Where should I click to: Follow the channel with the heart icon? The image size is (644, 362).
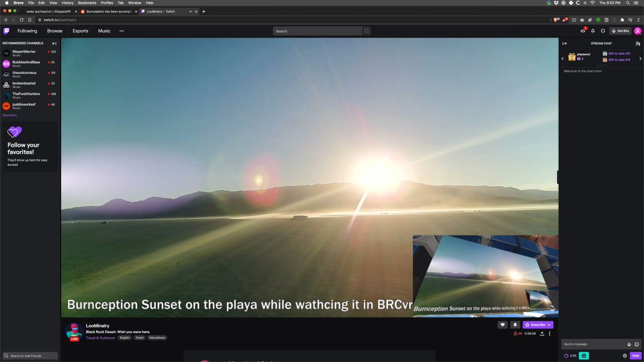(x=502, y=324)
